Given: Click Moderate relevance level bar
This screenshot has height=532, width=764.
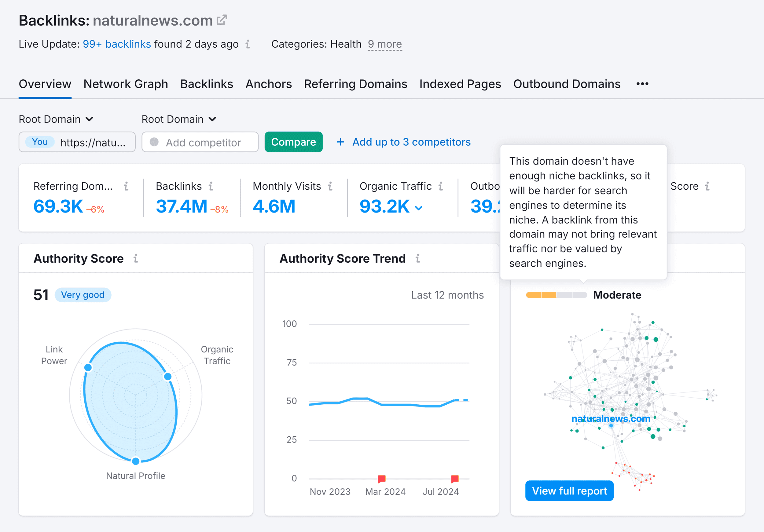Looking at the screenshot, I should (x=556, y=295).
